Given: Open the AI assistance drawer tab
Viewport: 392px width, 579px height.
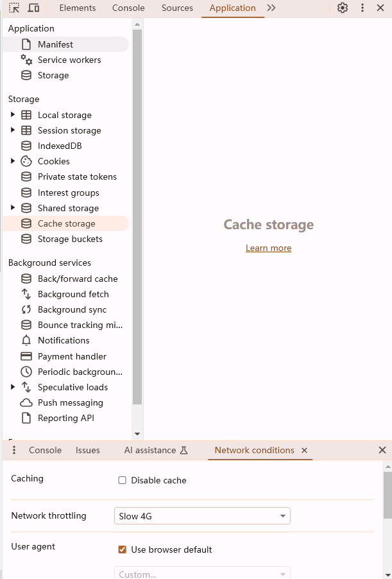Looking at the screenshot, I should 156,450.
